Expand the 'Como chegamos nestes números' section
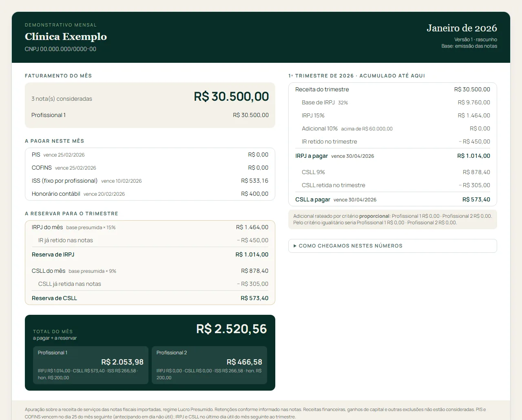This screenshot has height=420, width=522. pyautogui.click(x=392, y=246)
